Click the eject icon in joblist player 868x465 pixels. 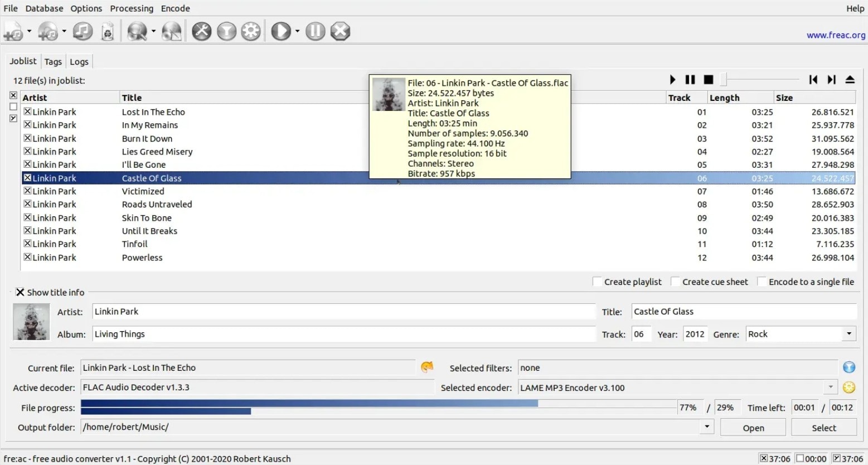850,80
